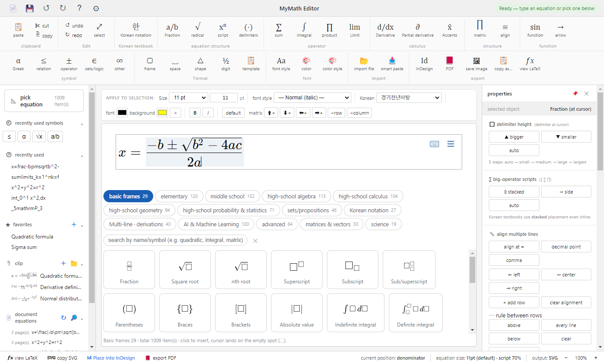Open Greek symbols palette
Viewport: 604px width, 364px height.
18,64
